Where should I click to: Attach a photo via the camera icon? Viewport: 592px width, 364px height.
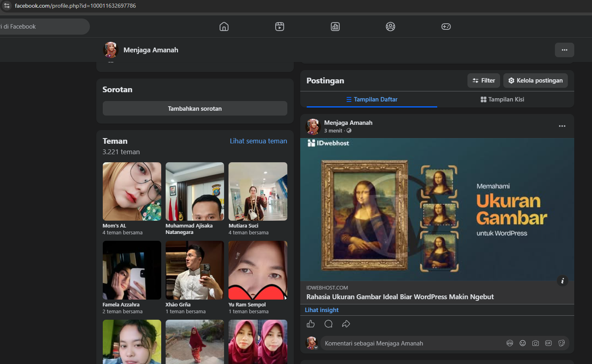click(536, 343)
